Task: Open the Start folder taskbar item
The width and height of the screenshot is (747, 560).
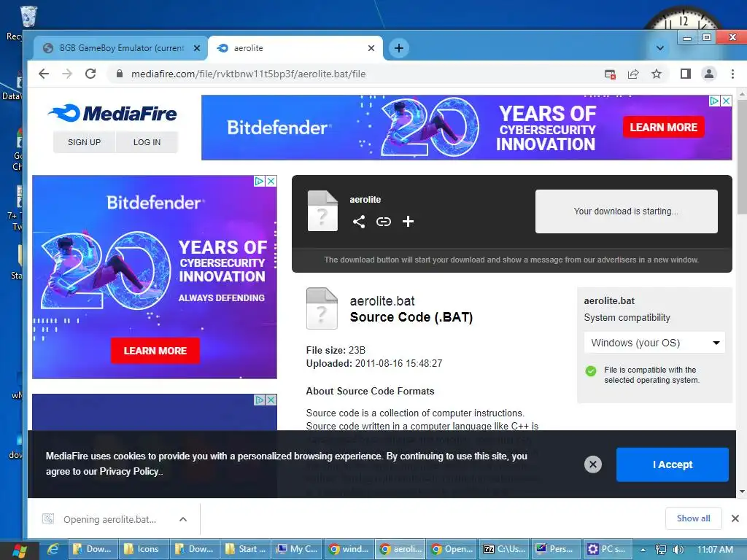Action: tap(246, 549)
